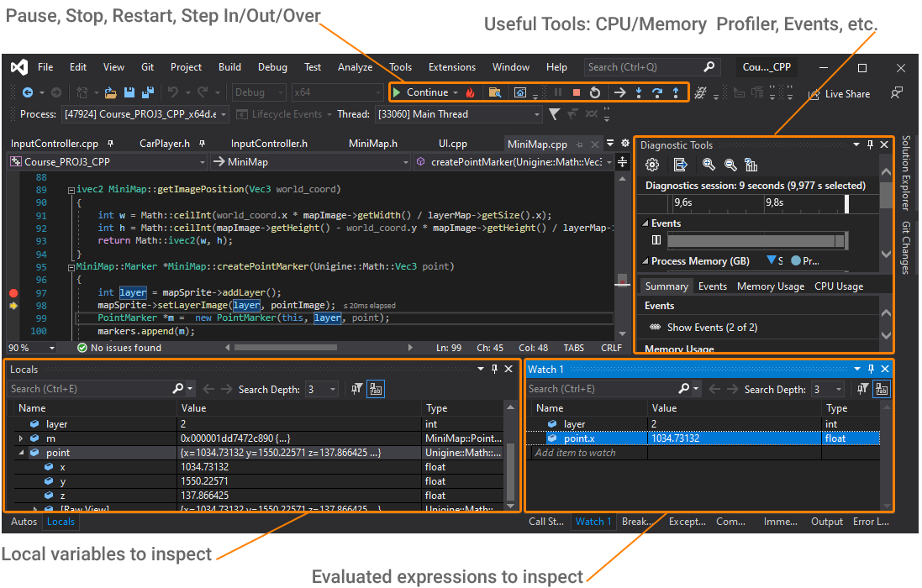Click the Restart debugging icon
Screen dimensions: 922x588
point(595,92)
